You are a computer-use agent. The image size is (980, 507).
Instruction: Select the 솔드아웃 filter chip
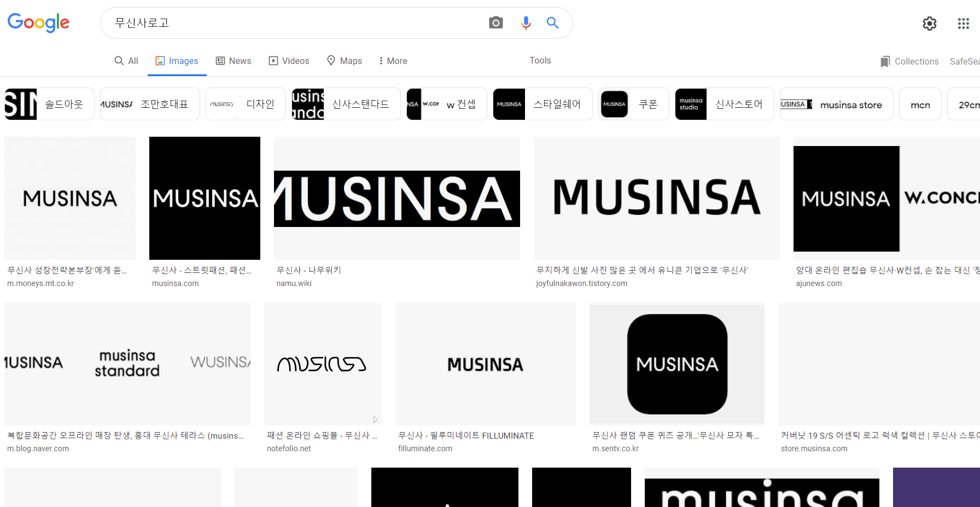click(49, 104)
